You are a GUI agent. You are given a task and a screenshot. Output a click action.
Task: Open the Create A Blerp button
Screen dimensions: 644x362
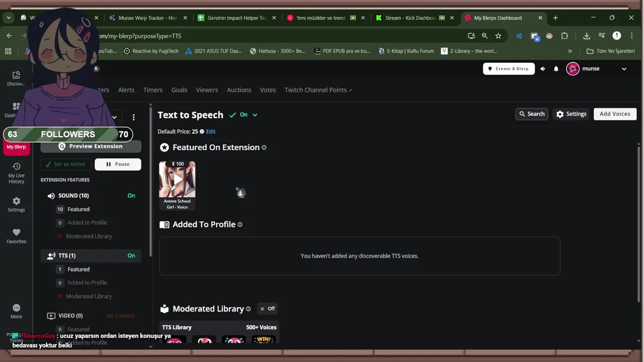pyautogui.click(x=509, y=69)
